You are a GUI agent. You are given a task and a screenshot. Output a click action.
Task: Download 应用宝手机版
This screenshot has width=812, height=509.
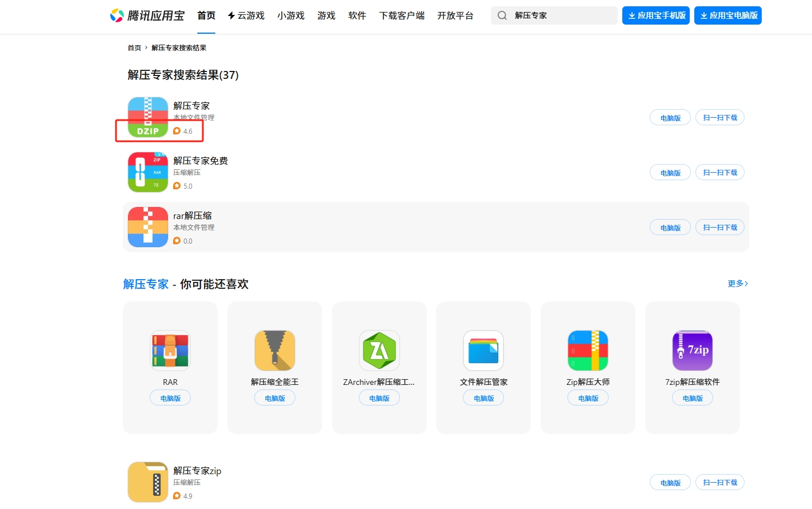[656, 15]
